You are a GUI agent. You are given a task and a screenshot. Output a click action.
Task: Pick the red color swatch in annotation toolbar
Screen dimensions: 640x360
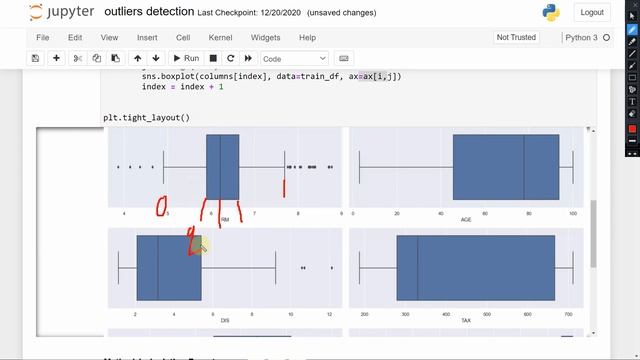point(632,129)
